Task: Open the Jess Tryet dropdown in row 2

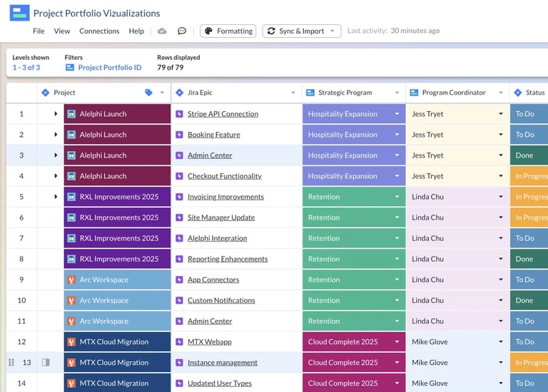Action: click(x=500, y=135)
